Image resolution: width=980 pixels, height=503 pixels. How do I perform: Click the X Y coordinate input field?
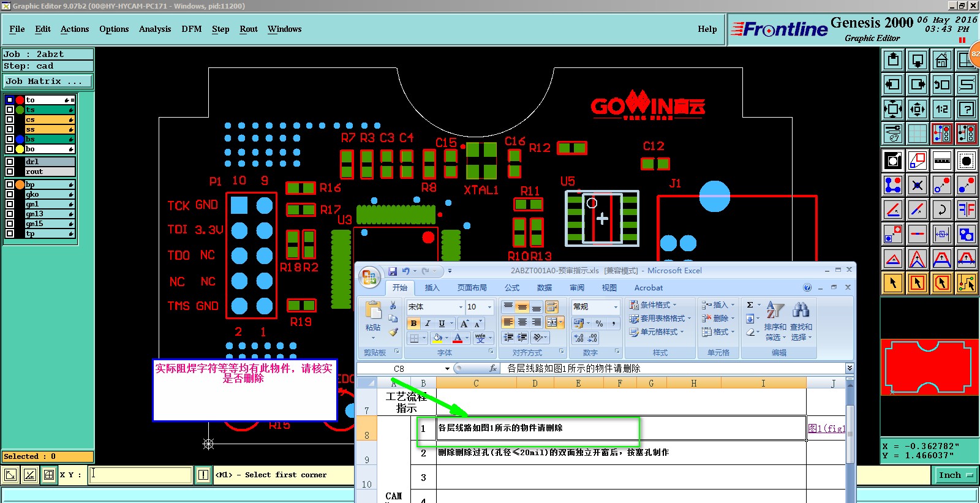[x=140, y=475]
